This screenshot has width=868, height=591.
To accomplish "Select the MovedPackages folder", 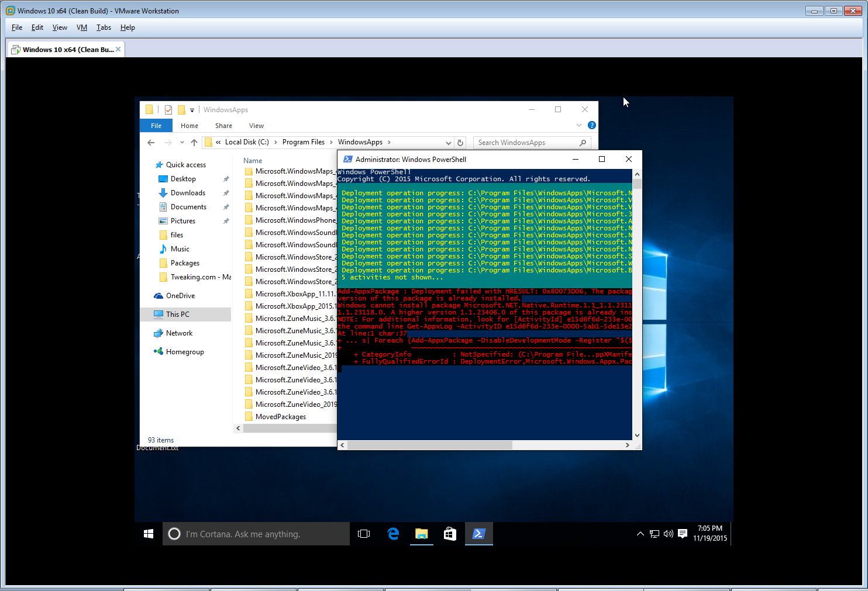I will pyautogui.click(x=281, y=417).
